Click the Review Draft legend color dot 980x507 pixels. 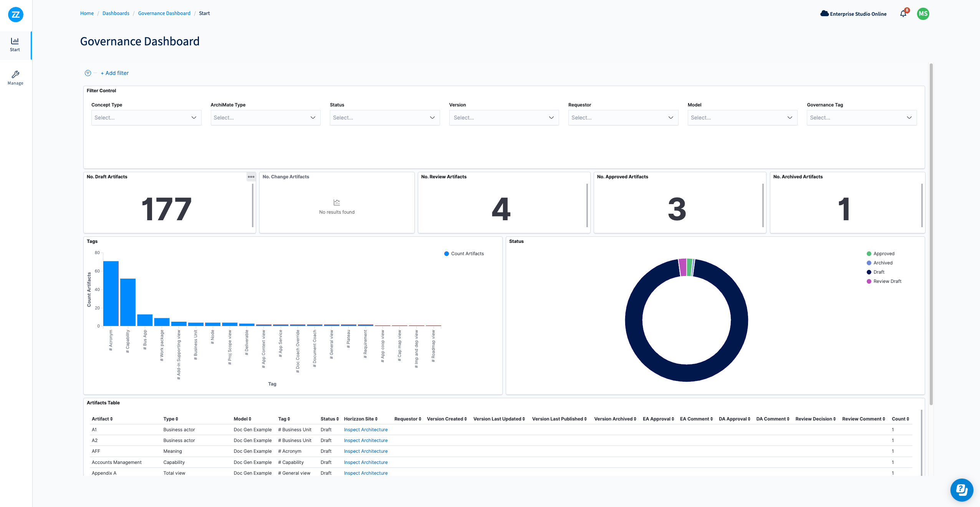click(868, 281)
